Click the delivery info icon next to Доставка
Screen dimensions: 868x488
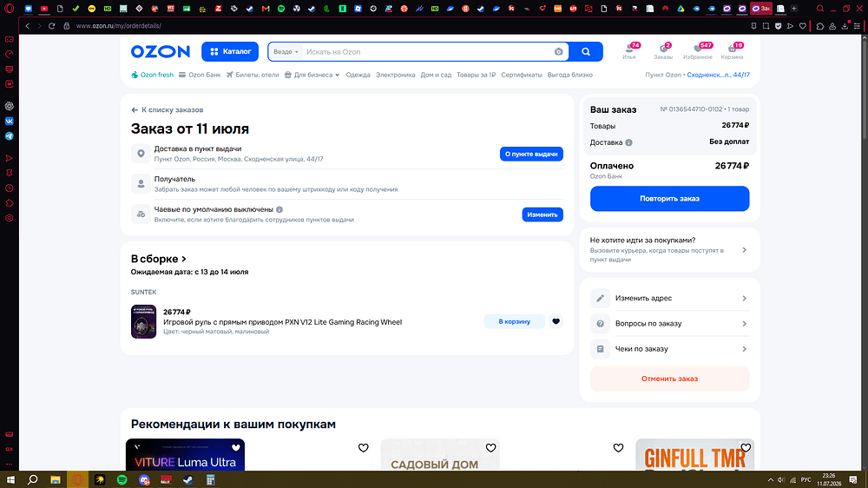point(628,142)
